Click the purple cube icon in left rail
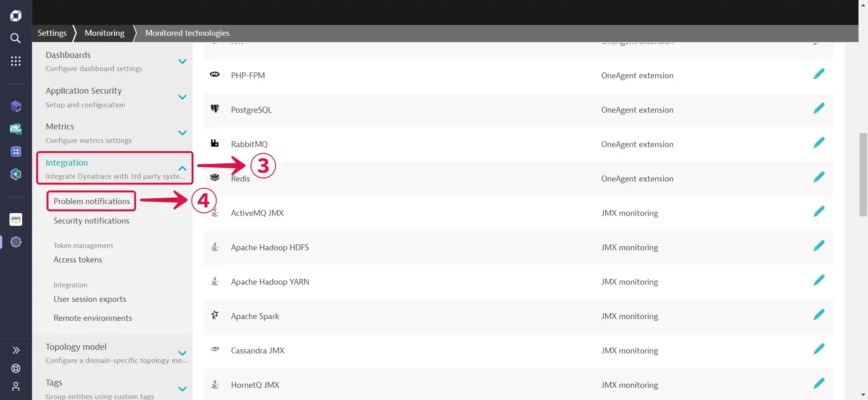The height and width of the screenshot is (400, 868). (x=16, y=106)
